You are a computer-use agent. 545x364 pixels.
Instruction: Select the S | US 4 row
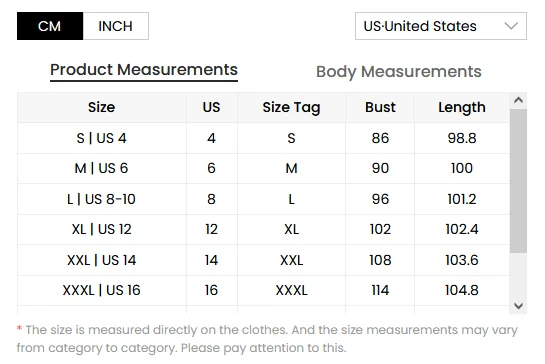(263, 138)
